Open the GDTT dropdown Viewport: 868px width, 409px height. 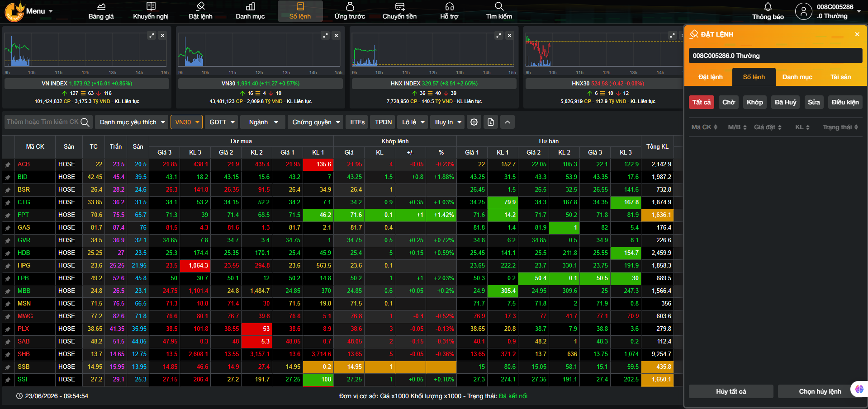[x=222, y=122]
